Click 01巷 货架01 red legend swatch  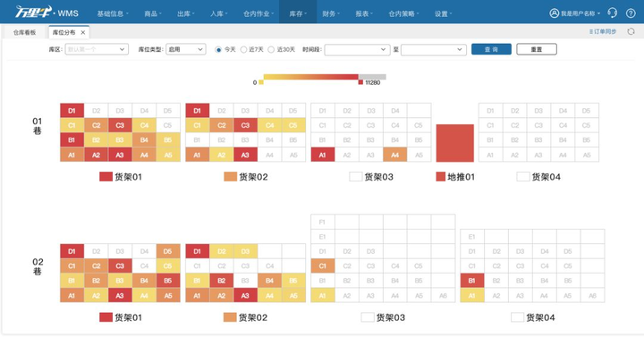106,176
